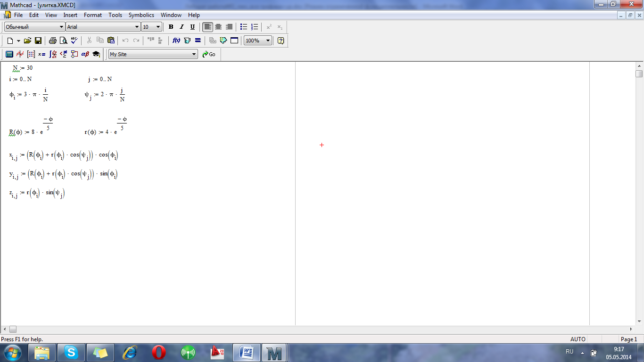The height and width of the screenshot is (362, 644).
Task: Open the Symbolics menu
Action: coord(141,15)
